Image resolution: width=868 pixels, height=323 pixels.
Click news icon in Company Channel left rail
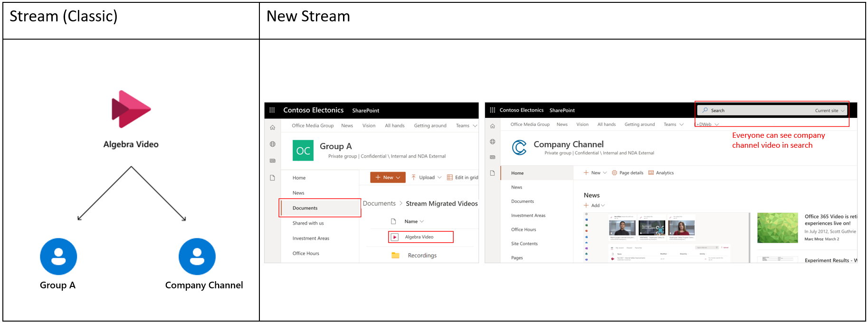(x=493, y=157)
